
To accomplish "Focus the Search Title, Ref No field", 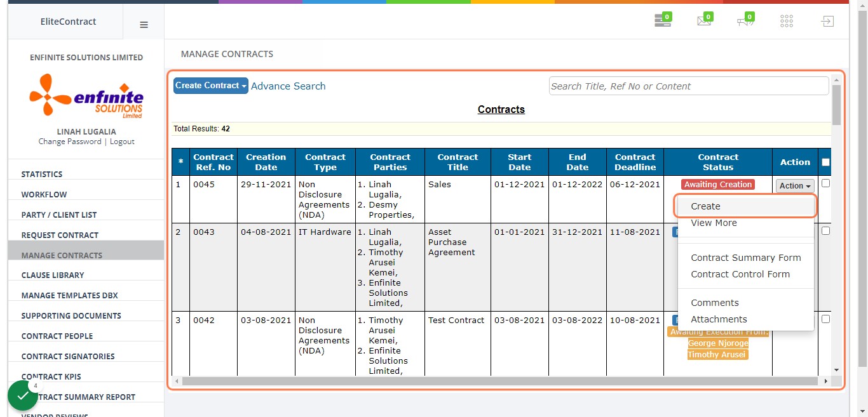I will point(689,86).
